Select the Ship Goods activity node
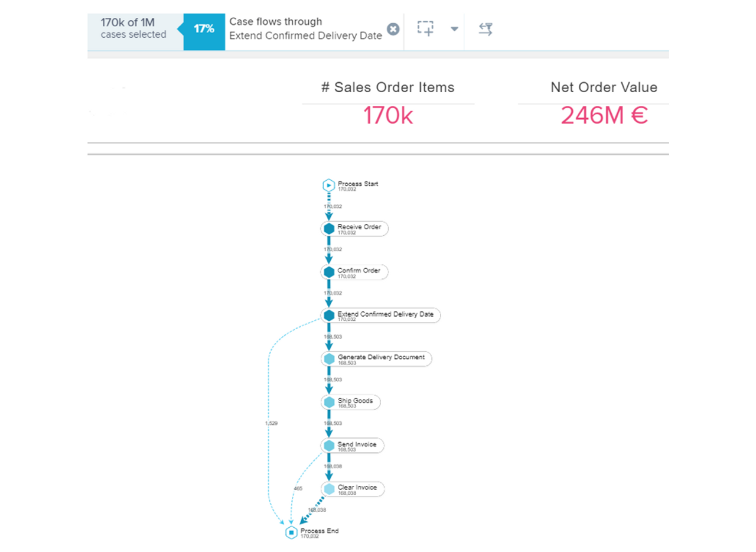756x552 pixels. pyautogui.click(x=350, y=402)
